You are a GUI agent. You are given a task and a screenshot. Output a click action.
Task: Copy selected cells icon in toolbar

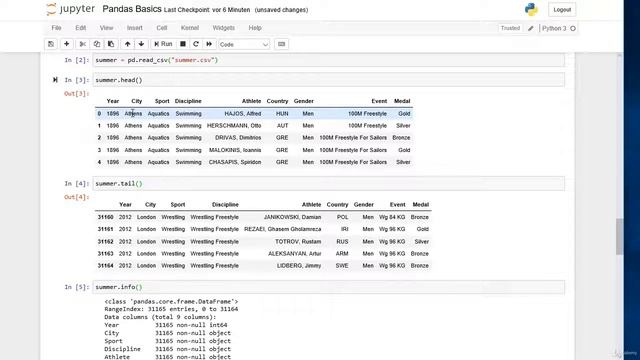97,44
